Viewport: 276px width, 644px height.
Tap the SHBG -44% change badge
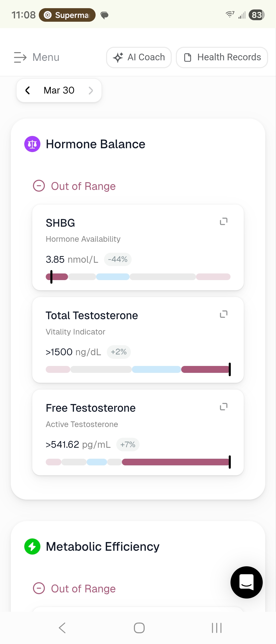pyautogui.click(x=118, y=259)
